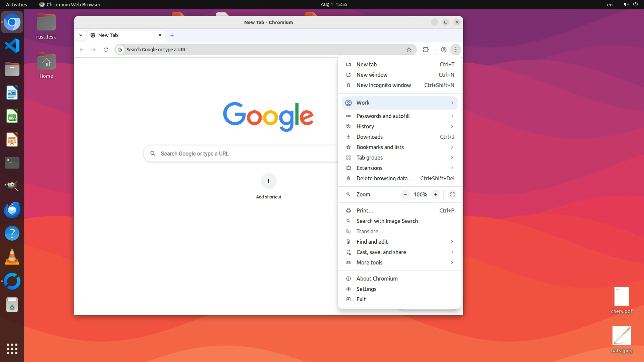Choose Delete browsing data from menu
644x362 pixels.
(384, 178)
